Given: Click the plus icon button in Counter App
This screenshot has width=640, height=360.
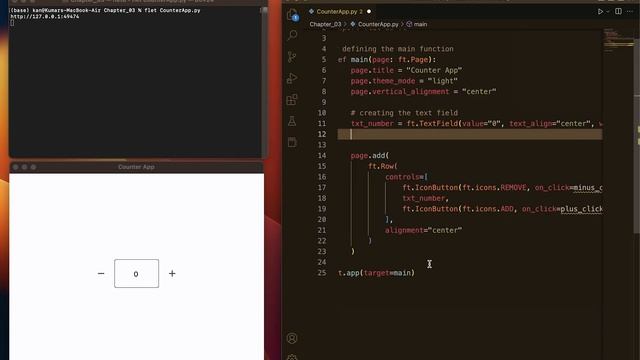Looking at the screenshot, I should pyautogui.click(x=172, y=273).
